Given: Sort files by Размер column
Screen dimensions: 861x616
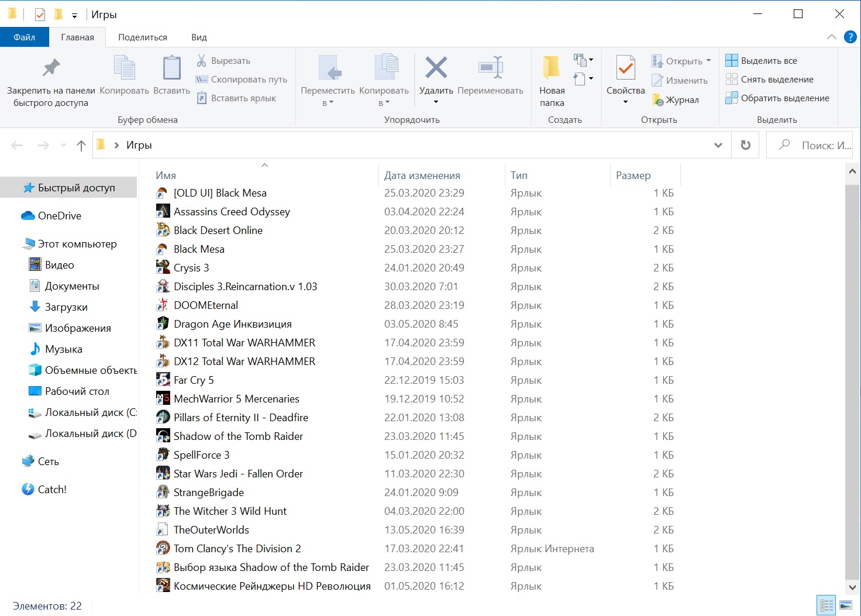Looking at the screenshot, I should click(x=633, y=175).
